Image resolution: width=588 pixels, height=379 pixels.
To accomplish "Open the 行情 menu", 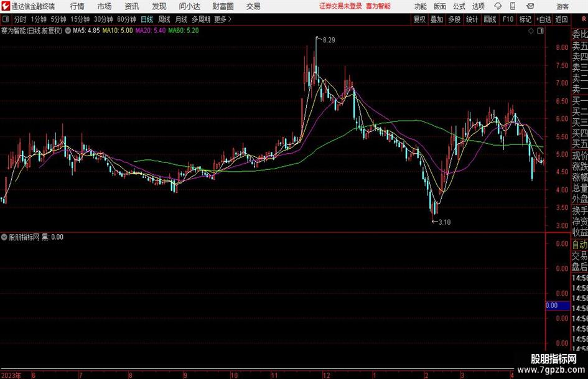I will [77, 6].
